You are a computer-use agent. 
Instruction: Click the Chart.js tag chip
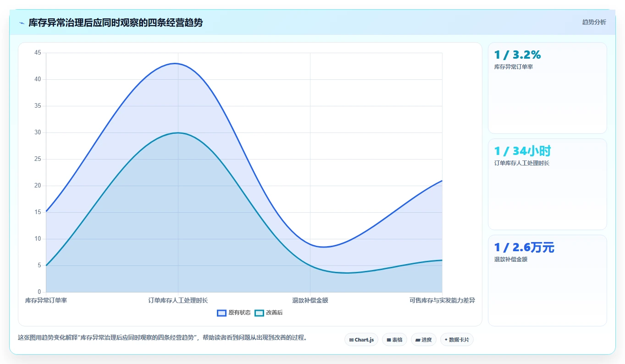[x=361, y=340]
